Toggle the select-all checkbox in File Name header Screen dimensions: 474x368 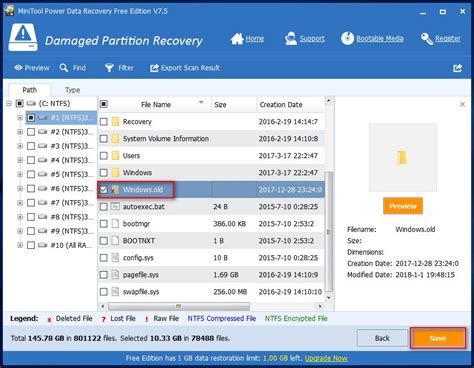pos(104,104)
